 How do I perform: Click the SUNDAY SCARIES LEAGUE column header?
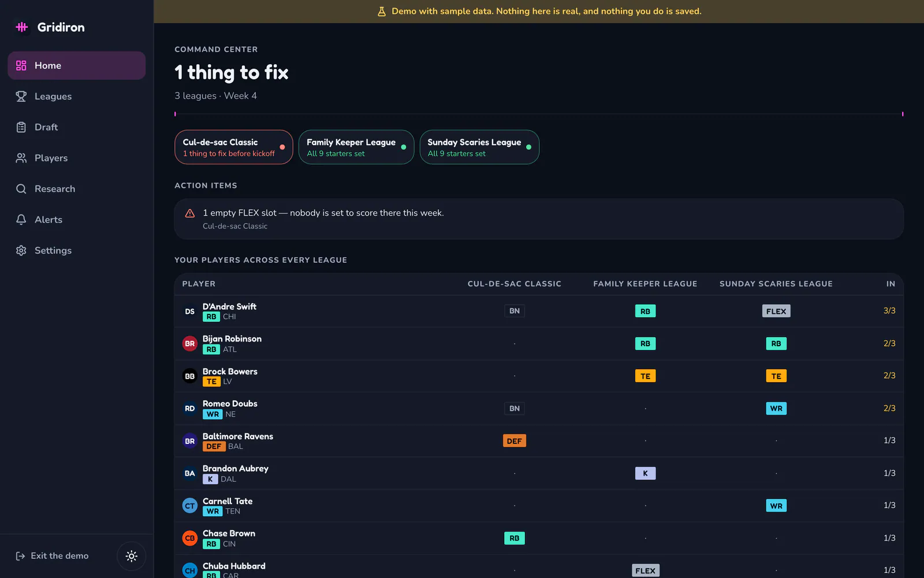coord(776,284)
